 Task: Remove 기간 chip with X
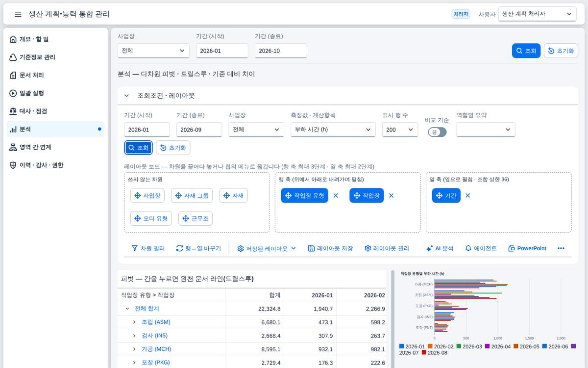click(468, 195)
